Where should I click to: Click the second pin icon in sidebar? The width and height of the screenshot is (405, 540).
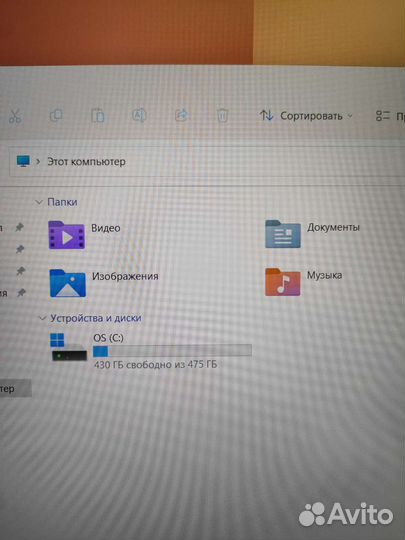coord(20,249)
